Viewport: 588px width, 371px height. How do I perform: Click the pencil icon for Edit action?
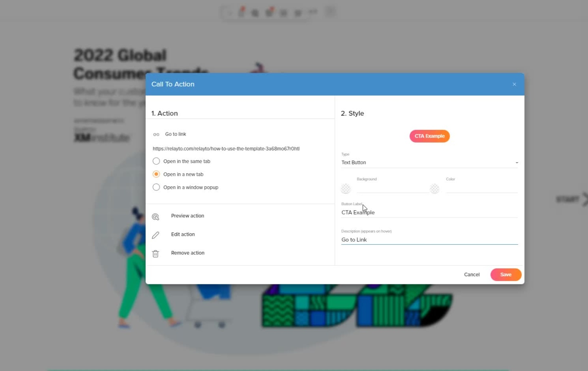click(156, 235)
